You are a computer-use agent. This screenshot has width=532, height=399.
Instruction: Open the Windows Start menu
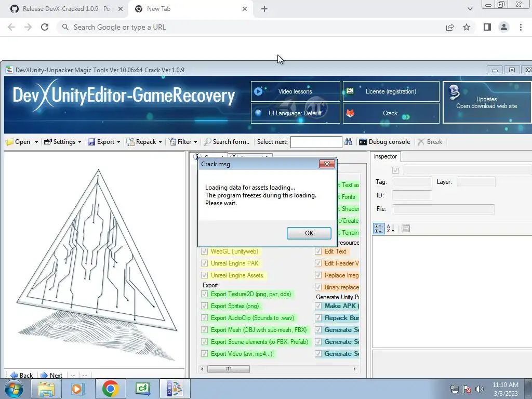click(x=13, y=389)
